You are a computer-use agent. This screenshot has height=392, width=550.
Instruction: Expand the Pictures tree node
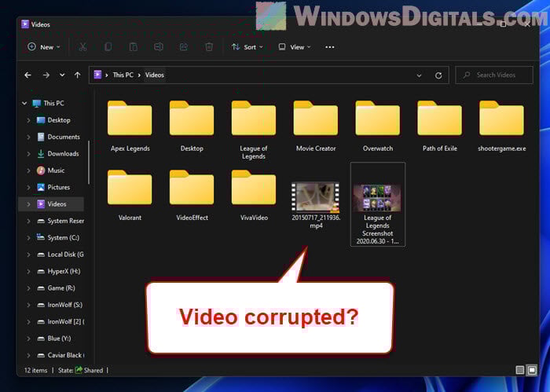[x=28, y=187]
